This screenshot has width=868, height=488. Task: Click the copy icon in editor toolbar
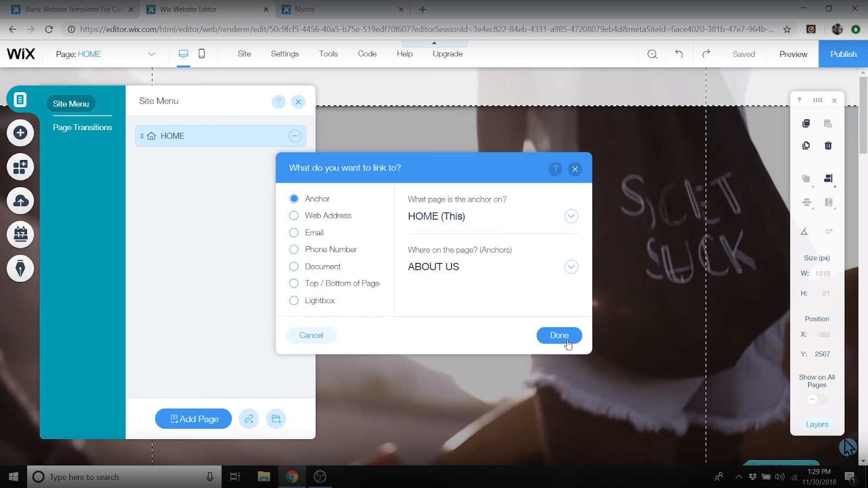(806, 124)
